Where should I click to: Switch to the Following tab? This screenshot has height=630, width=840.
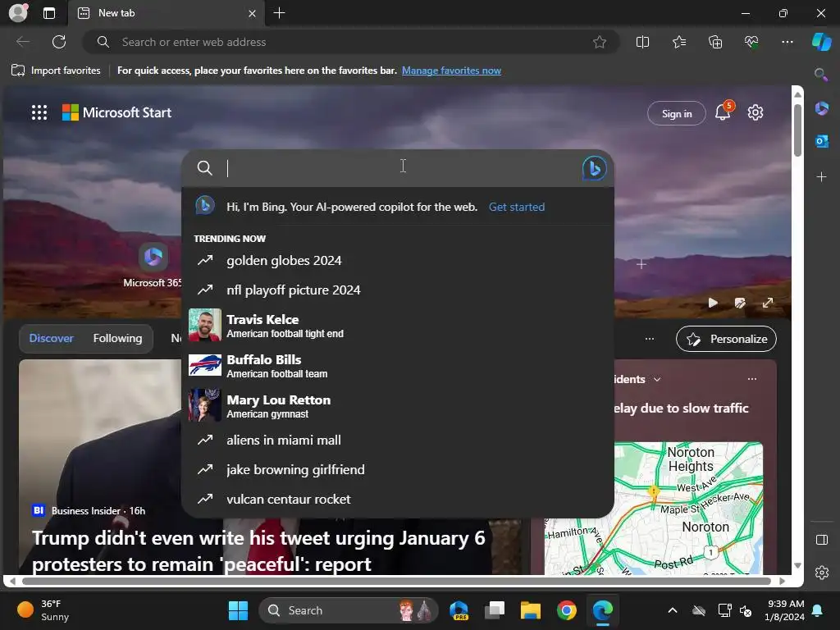(x=117, y=338)
